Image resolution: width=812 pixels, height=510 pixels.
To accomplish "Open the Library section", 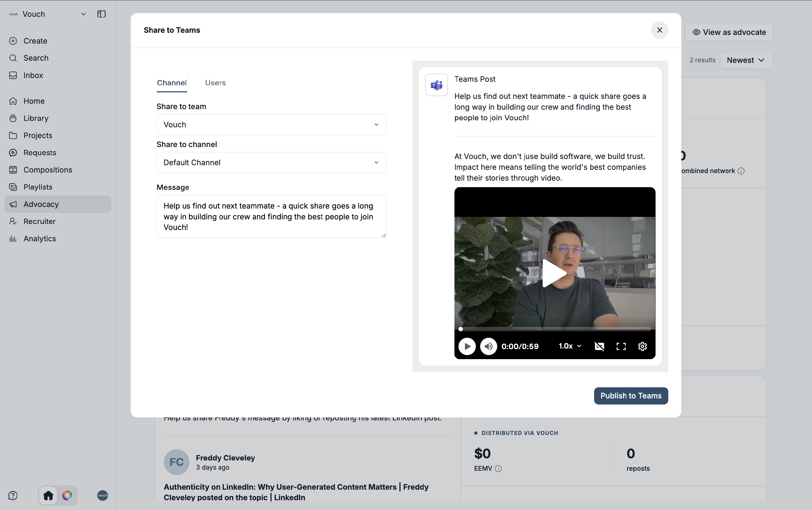I will [58, 118].
